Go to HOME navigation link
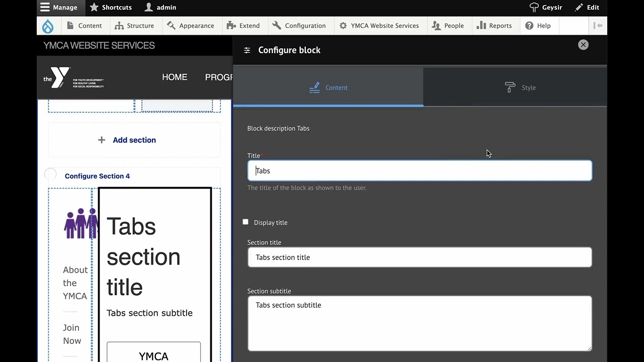This screenshot has width=644, height=362. pos(175,77)
